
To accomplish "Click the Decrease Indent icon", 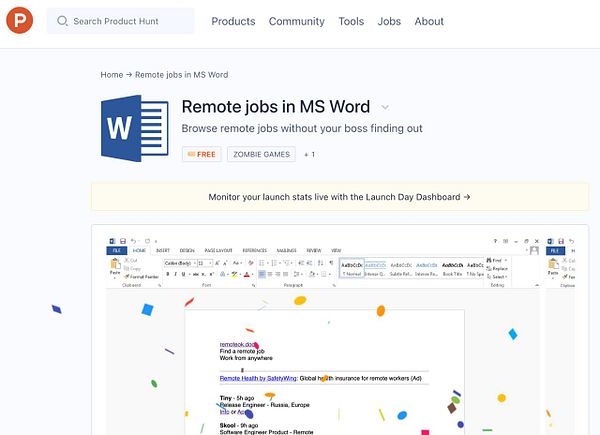I will (301, 263).
